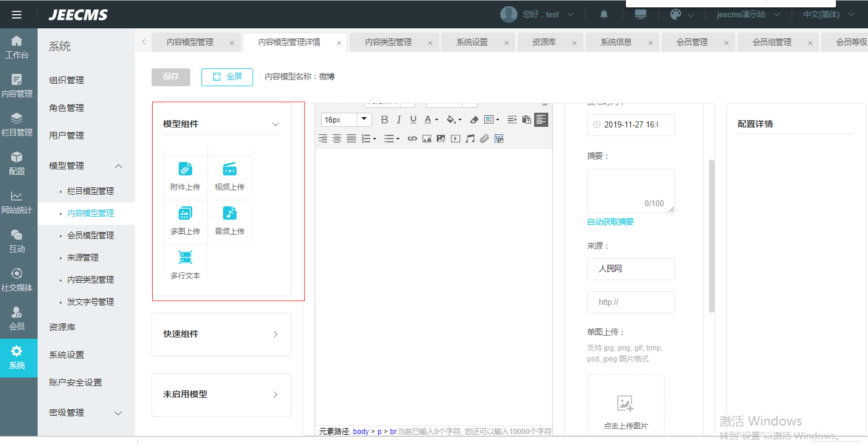Choose the 多图上传 component
868x444 pixels.
[x=185, y=221]
